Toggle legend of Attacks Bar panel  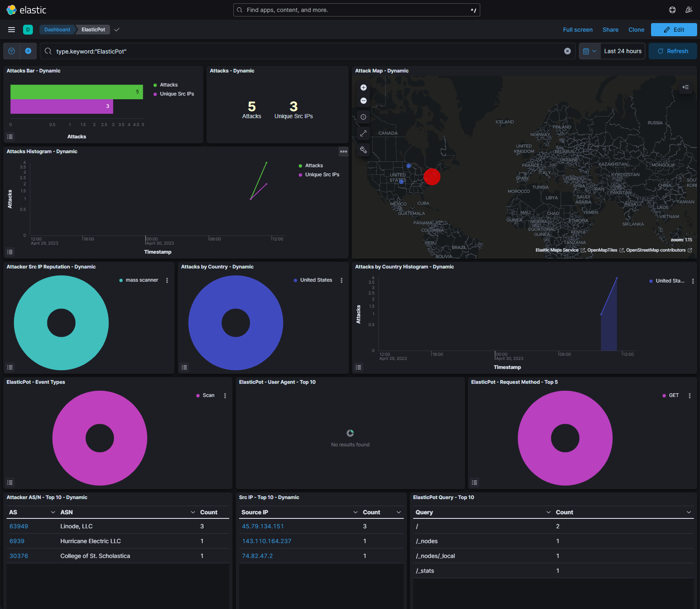tap(10, 136)
